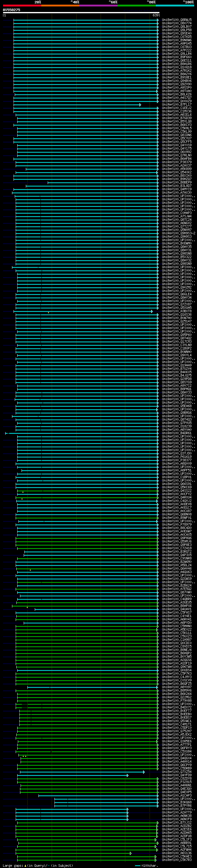
Task: Click the UniRef100_Q66S91 label
Action: tap(177, 484)
